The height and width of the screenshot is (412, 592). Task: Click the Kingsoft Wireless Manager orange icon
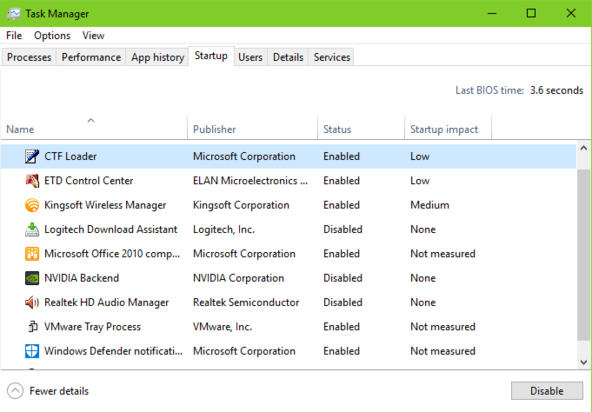pos(32,205)
